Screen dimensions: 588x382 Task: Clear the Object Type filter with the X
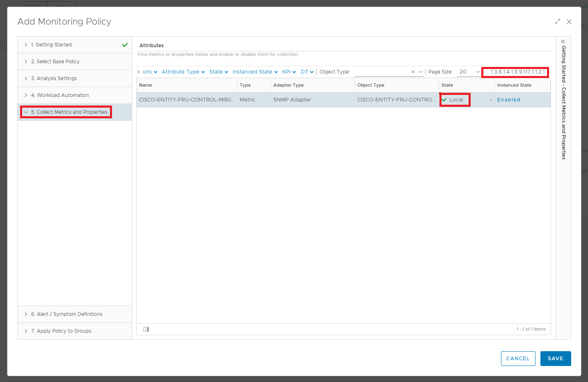pos(413,72)
